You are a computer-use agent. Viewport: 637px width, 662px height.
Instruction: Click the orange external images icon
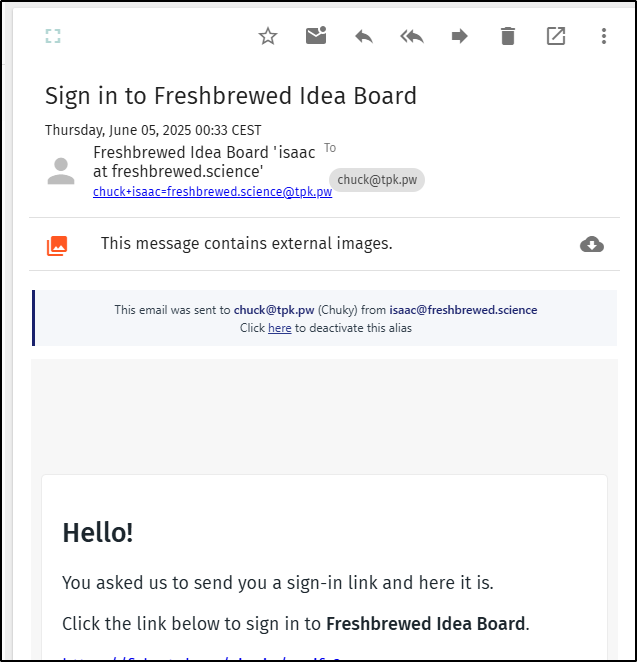point(57,245)
